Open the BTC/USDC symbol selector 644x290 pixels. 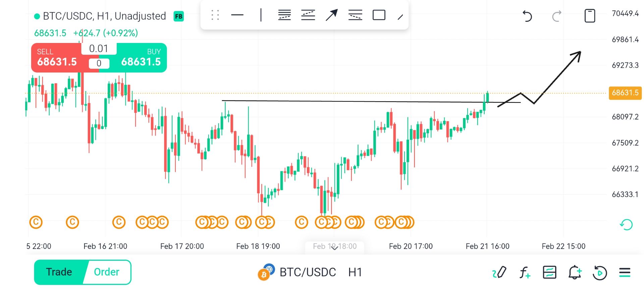click(x=307, y=272)
